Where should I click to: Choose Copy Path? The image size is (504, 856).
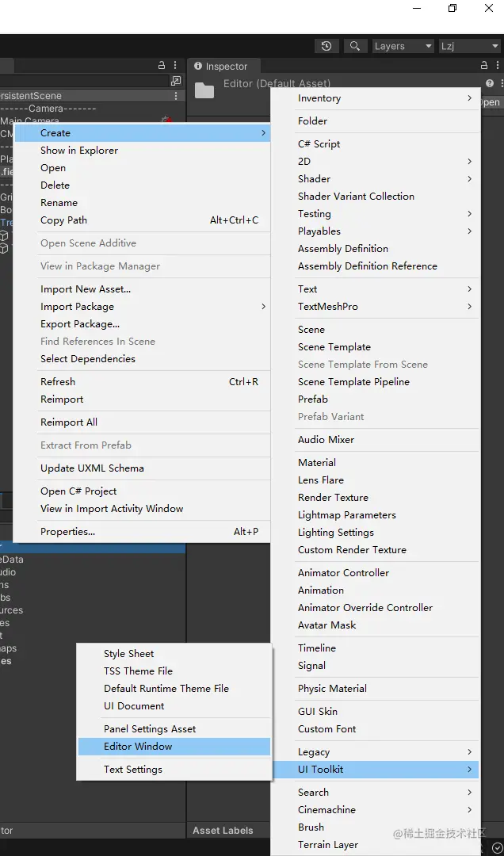[142, 220]
